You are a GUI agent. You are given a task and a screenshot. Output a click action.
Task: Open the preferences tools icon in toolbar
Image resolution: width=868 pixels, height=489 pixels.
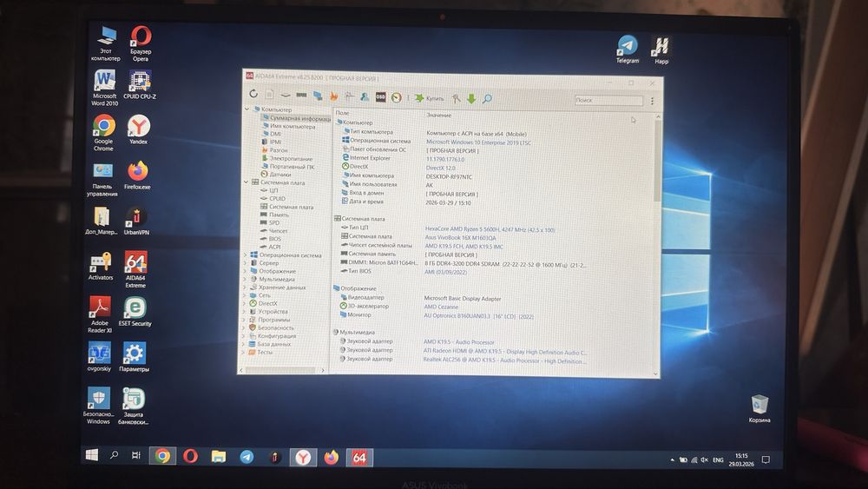(456, 98)
